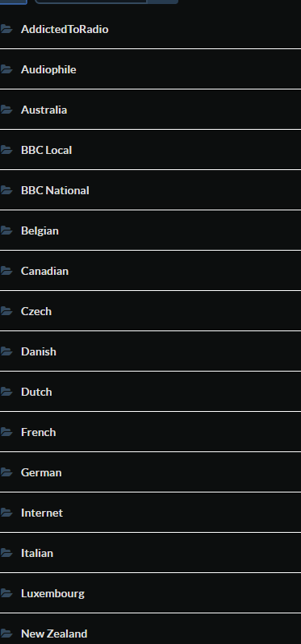Click the folder icon beside BBC National
301x644 pixels.
coord(6,189)
